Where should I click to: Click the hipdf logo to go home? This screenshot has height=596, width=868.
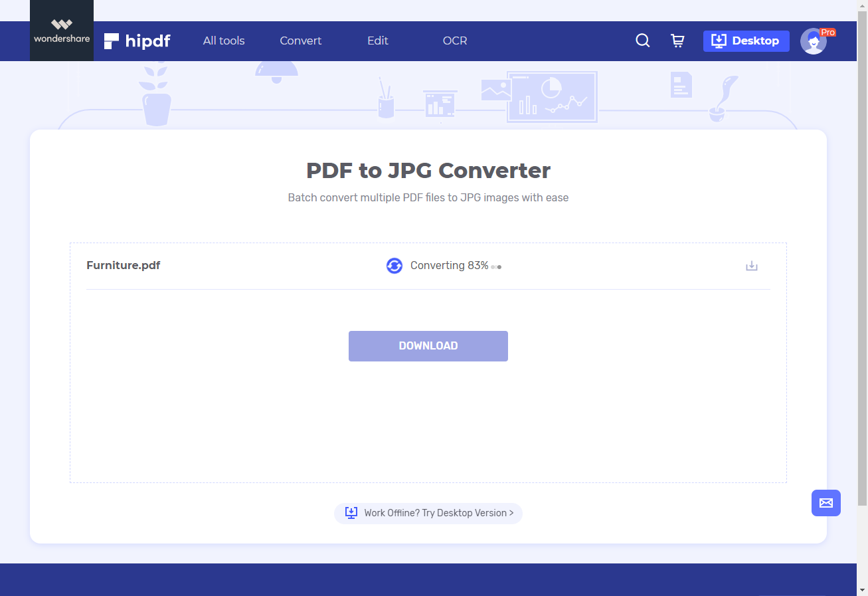pos(137,41)
